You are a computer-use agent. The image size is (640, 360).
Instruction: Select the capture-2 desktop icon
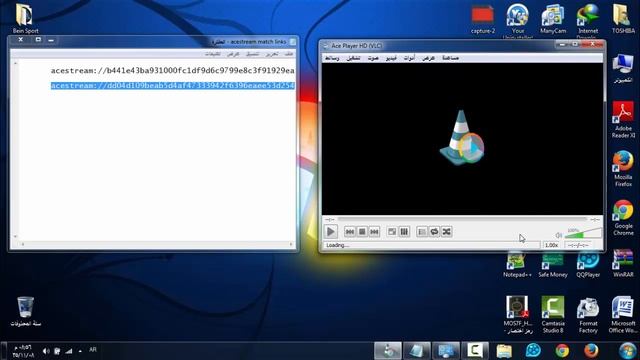pyautogui.click(x=483, y=19)
